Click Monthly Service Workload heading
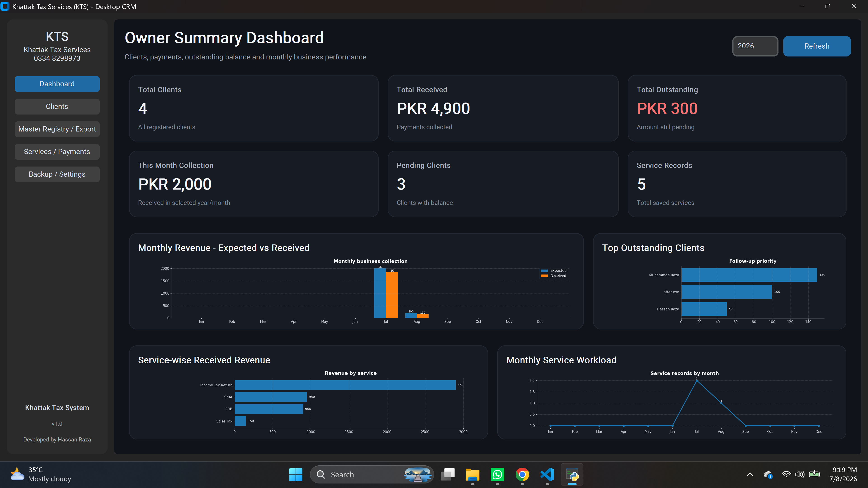 561,360
